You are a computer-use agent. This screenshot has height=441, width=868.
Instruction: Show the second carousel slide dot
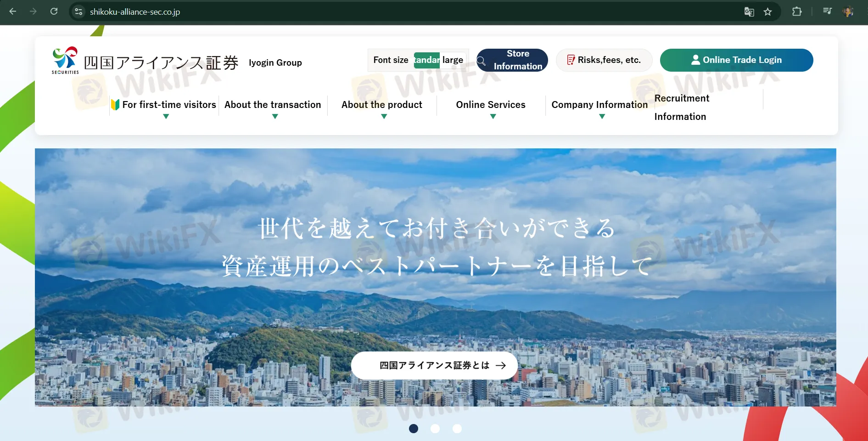click(435, 429)
